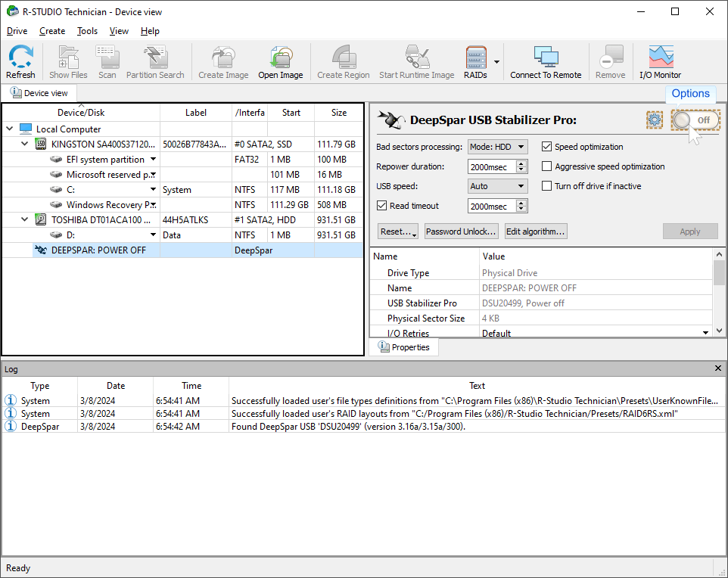Collapse the KINGSTON SA400S37120 drive node

[25, 144]
